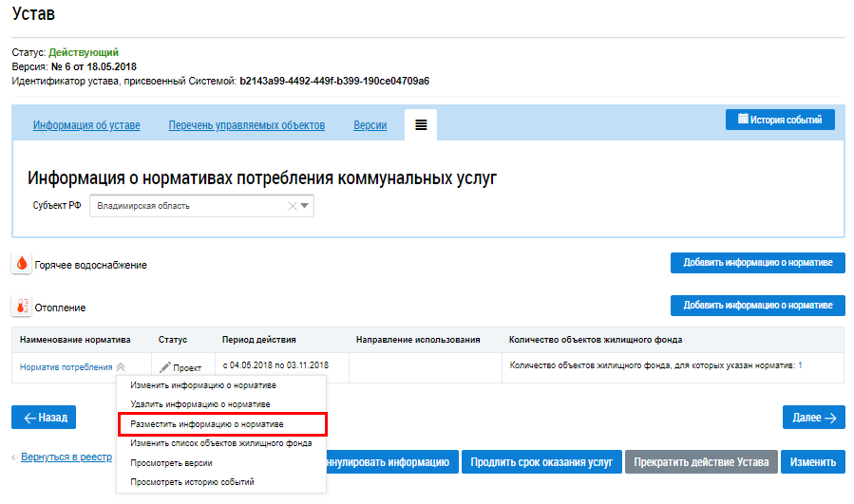The image size is (854, 504).
Task: Click the heating thermometer icon
Action: click(x=21, y=307)
